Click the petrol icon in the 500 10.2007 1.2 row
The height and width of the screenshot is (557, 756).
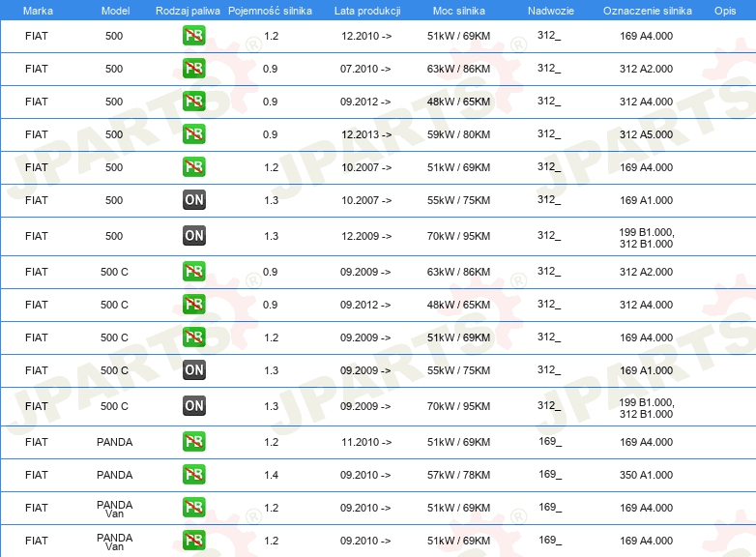tap(193, 167)
